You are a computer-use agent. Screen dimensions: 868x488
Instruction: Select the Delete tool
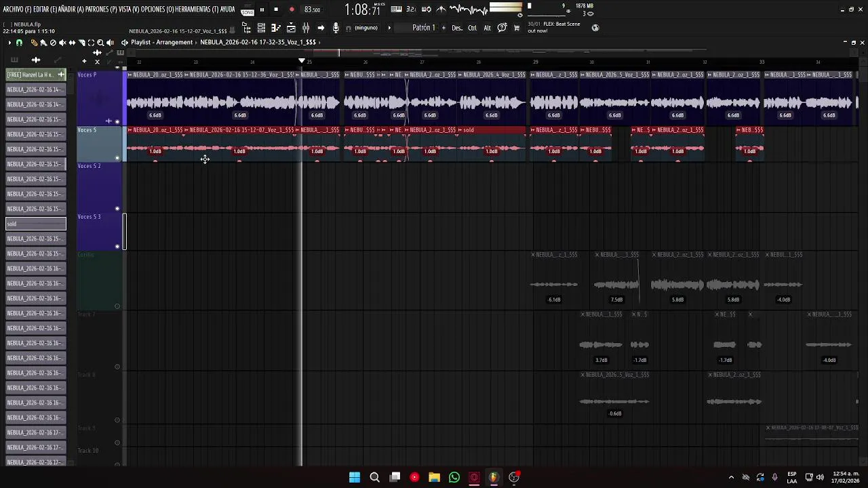[53, 43]
